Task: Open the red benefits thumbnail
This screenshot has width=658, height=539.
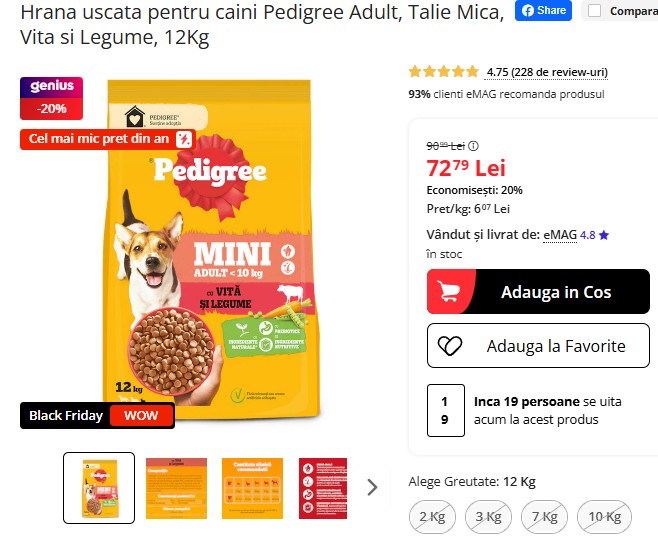Action: click(323, 488)
